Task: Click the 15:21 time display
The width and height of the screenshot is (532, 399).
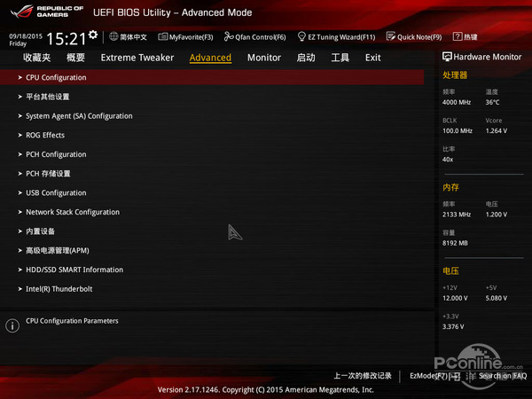Action: click(x=66, y=39)
